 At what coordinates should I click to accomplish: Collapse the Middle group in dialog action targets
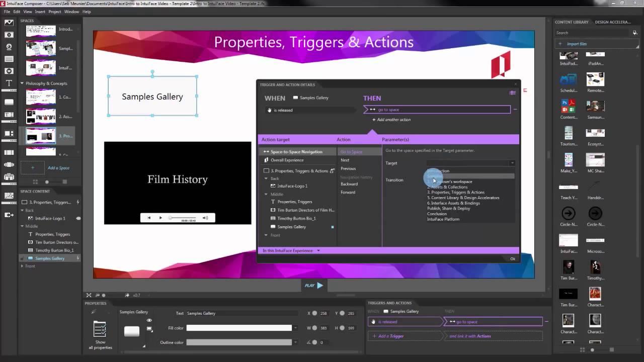coord(266,194)
